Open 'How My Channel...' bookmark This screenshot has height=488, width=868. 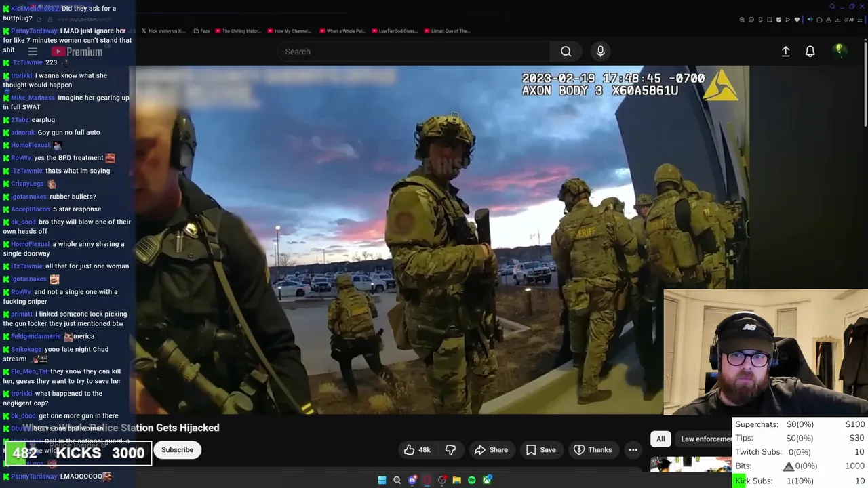(289, 30)
